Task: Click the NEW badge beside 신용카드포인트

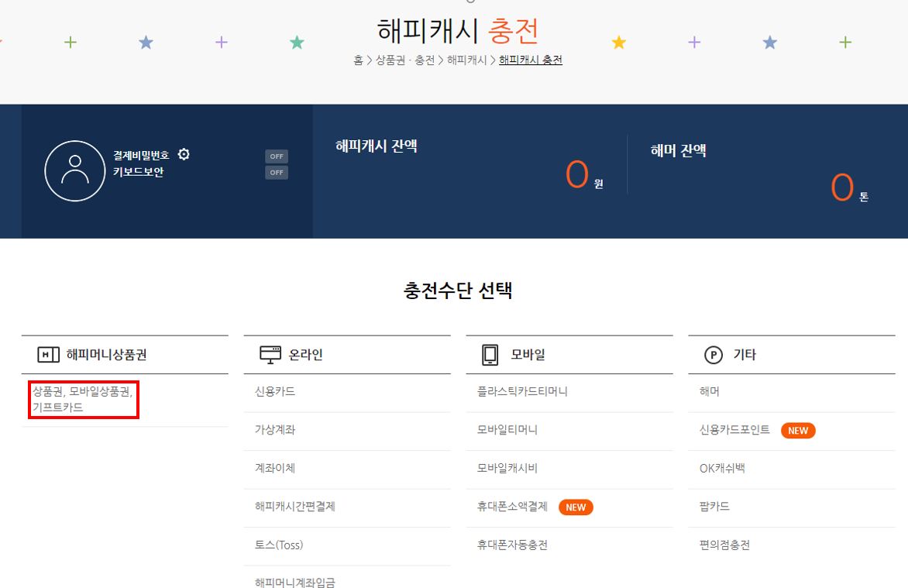Action: click(x=798, y=431)
